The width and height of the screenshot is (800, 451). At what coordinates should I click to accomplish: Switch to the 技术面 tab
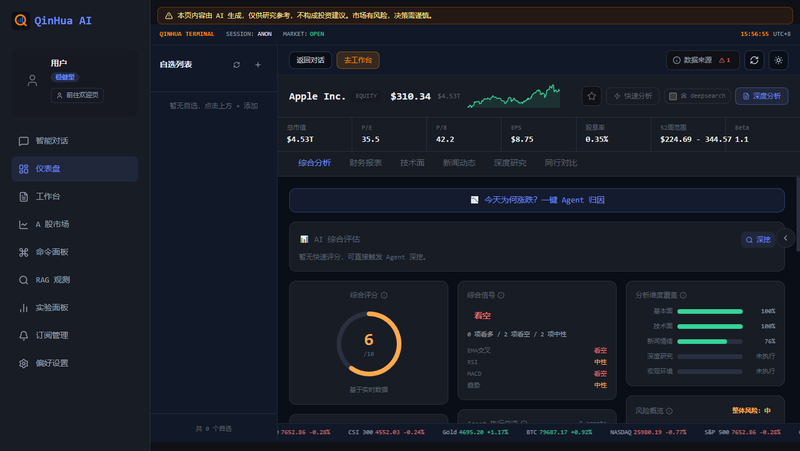412,163
